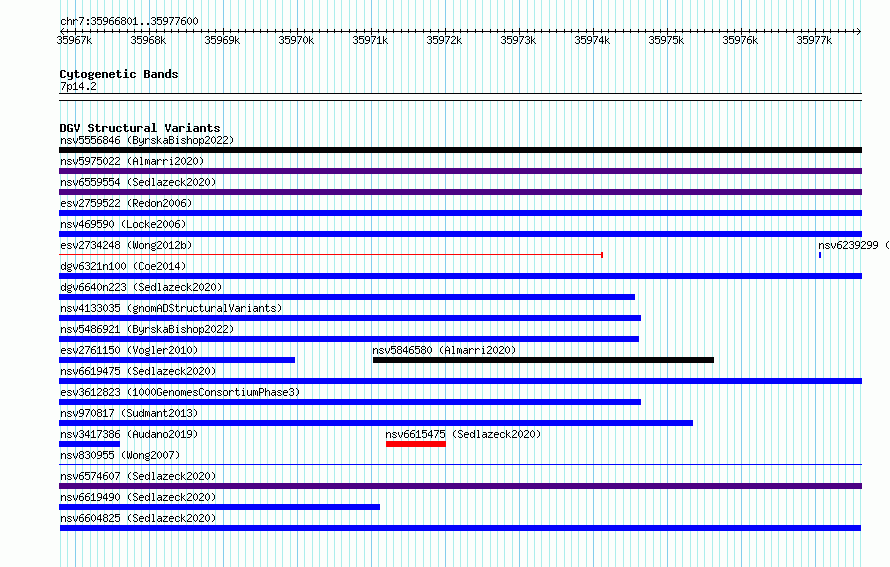Screen dimensions: 890x567
Task: Click the blue bar under nsv6604825
Action: coord(460,528)
